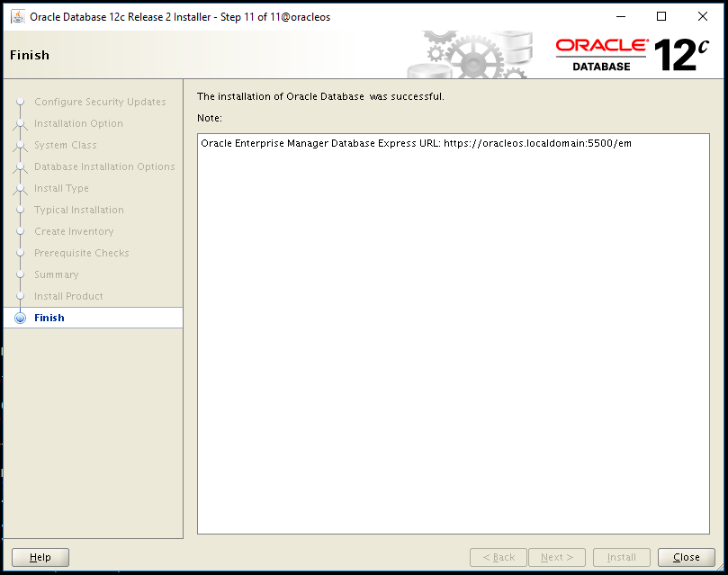Screen dimensions: 728x575
Task: Select Typical Installation step
Action: [79, 210]
